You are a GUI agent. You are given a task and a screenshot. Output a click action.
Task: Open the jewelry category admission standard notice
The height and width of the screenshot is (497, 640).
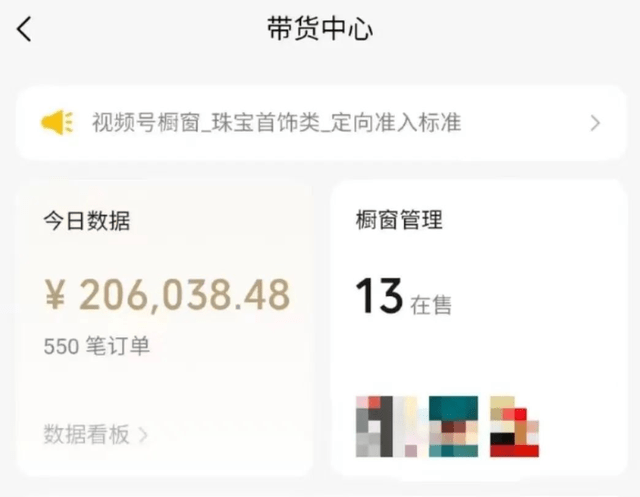click(x=321, y=123)
